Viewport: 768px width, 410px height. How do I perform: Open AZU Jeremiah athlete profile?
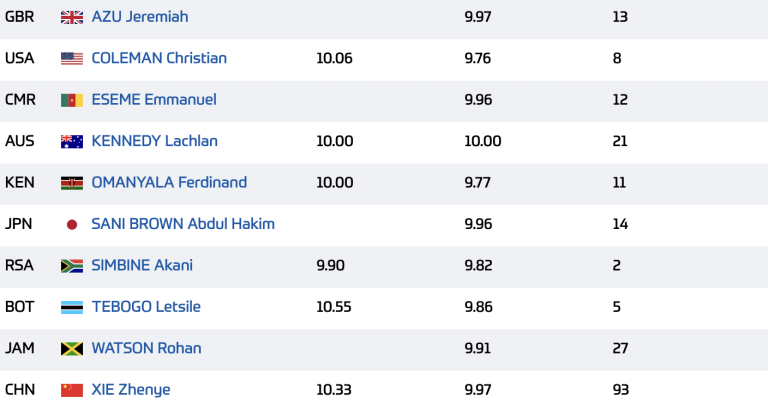pyautogui.click(x=140, y=17)
